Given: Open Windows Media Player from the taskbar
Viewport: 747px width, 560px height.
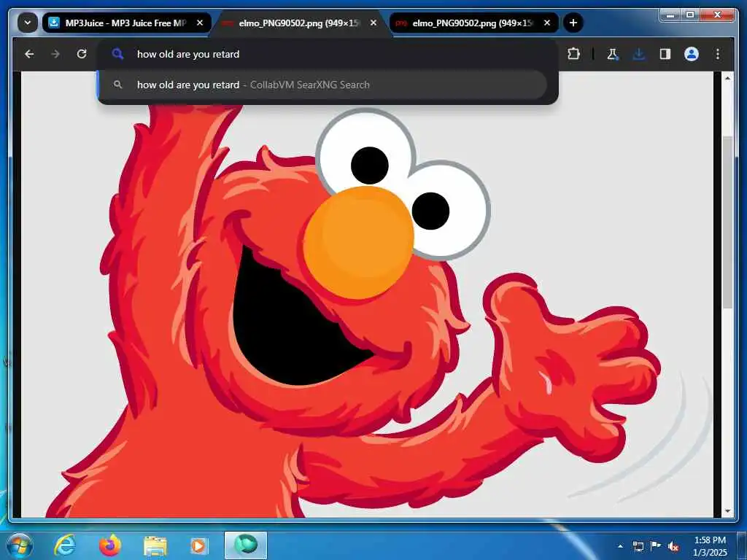Looking at the screenshot, I should [199, 545].
